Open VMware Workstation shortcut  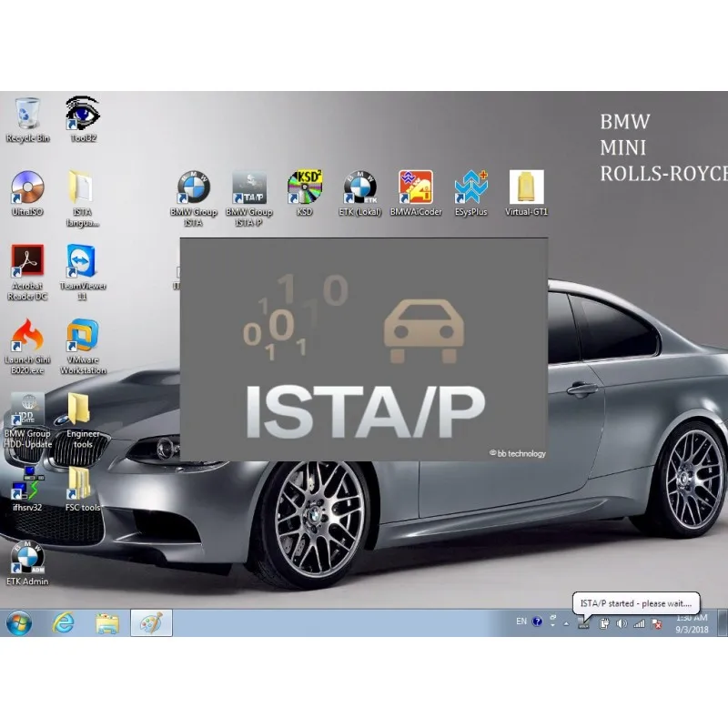coord(83,347)
